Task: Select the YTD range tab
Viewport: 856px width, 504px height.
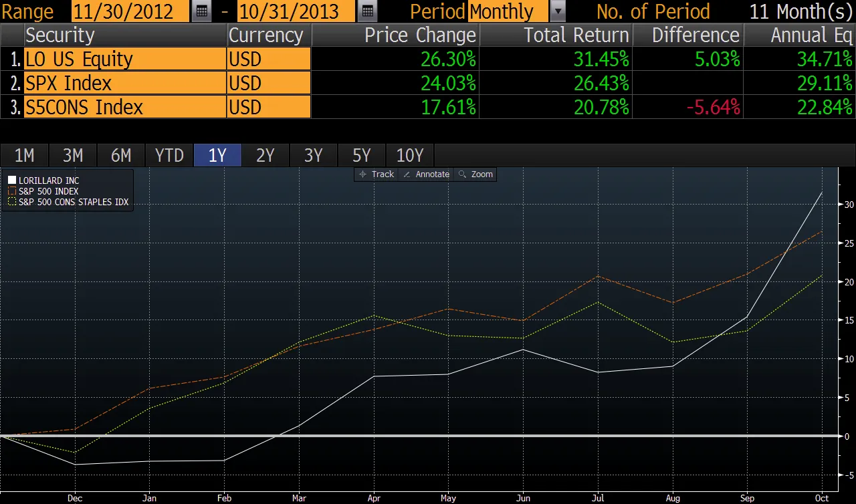Action: pos(169,156)
